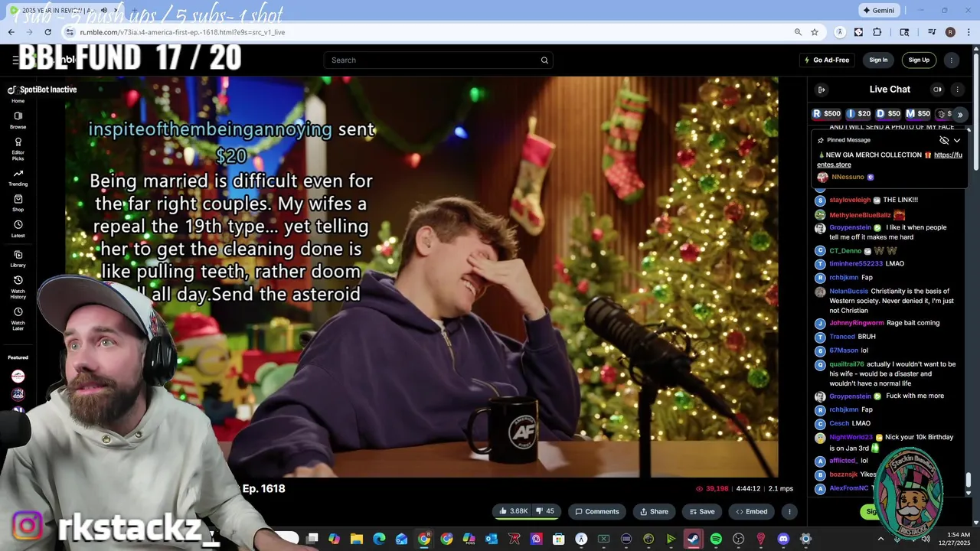Viewport: 980px width, 551px height.
Task: Open Latest videos in the sidebar
Action: (18, 229)
